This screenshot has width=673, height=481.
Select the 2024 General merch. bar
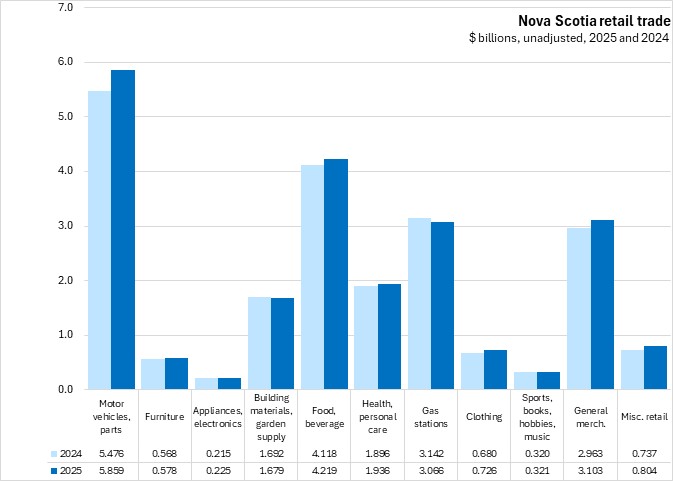[578, 308]
